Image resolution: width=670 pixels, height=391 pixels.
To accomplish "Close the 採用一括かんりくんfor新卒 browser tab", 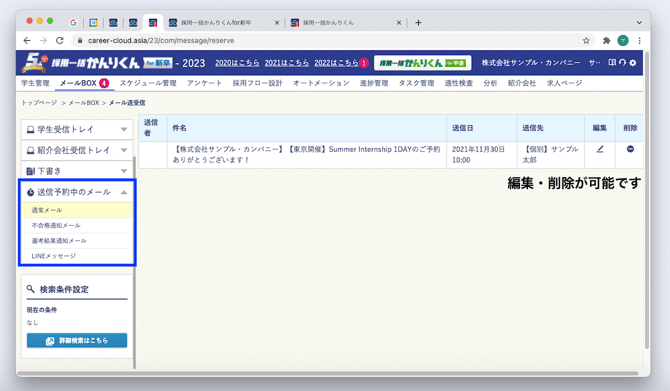I will tap(277, 23).
